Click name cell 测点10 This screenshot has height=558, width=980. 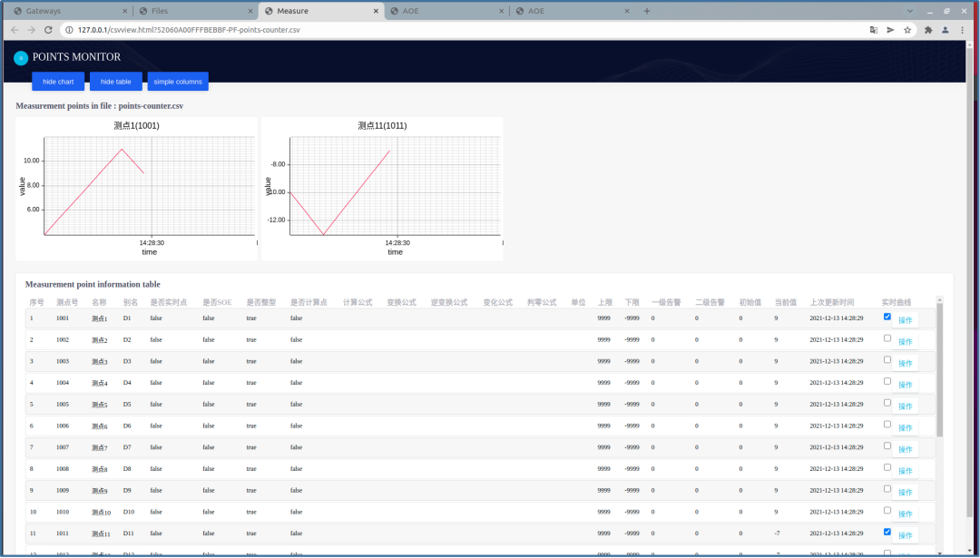point(102,513)
